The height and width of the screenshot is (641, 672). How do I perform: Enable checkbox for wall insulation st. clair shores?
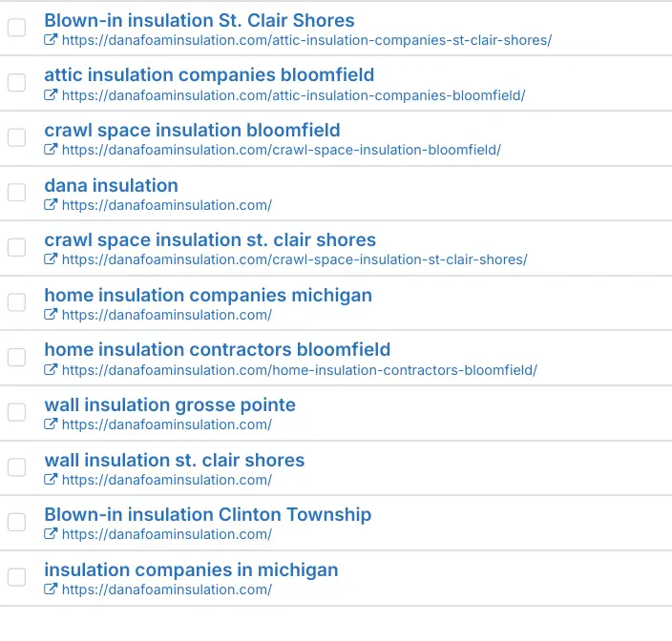tap(16, 467)
